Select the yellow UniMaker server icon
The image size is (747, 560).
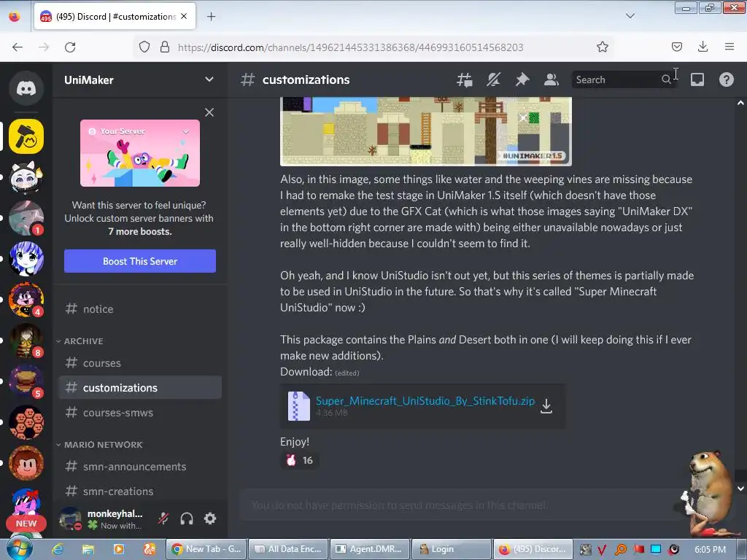(x=26, y=136)
